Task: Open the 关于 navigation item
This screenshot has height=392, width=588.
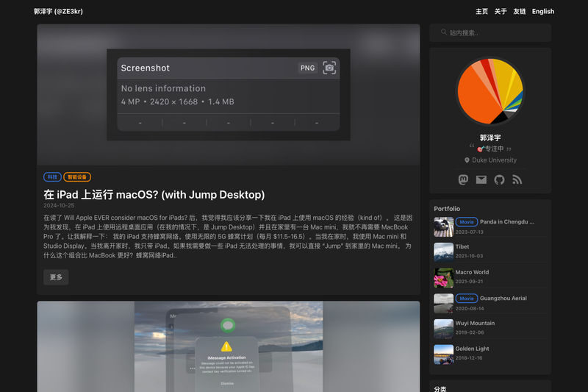Action: 501,11
